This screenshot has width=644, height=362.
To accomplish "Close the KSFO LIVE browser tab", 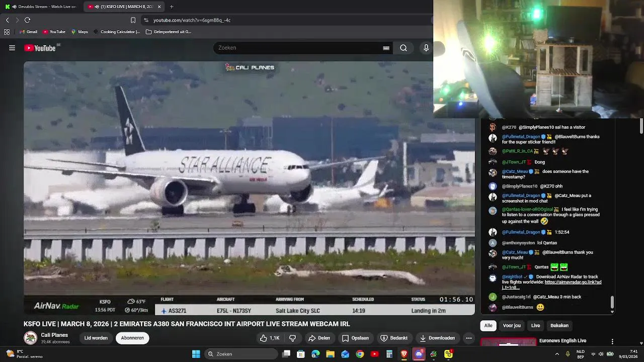I will [159, 7].
